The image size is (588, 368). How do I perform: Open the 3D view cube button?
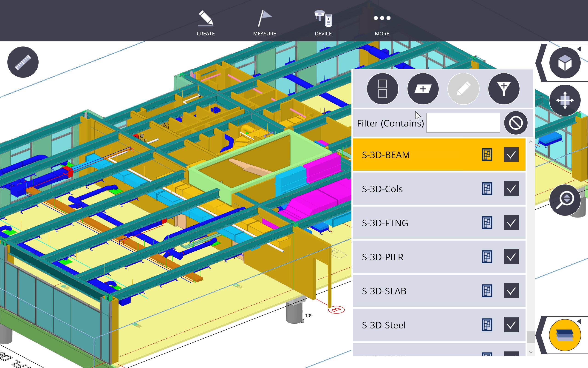pyautogui.click(x=565, y=63)
